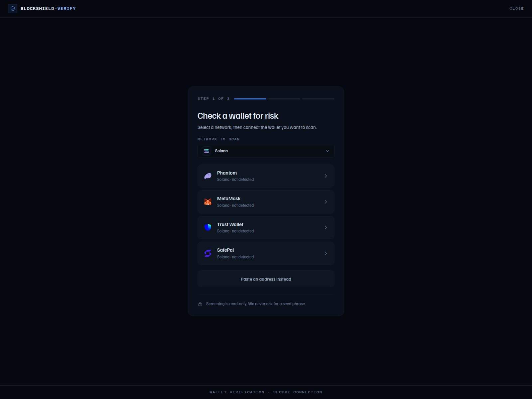Click the first progress step bar
Image resolution: width=532 pixels, height=399 pixels.
pos(250,99)
